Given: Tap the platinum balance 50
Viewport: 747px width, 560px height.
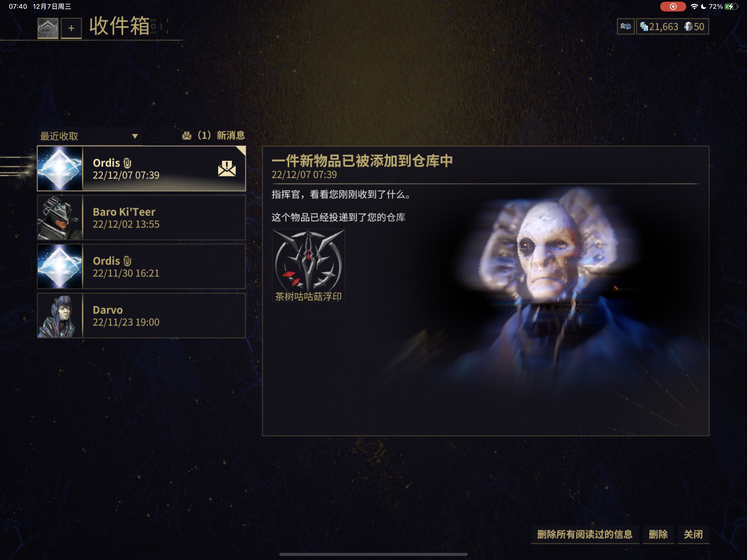Looking at the screenshot, I should (x=694, y=27).
